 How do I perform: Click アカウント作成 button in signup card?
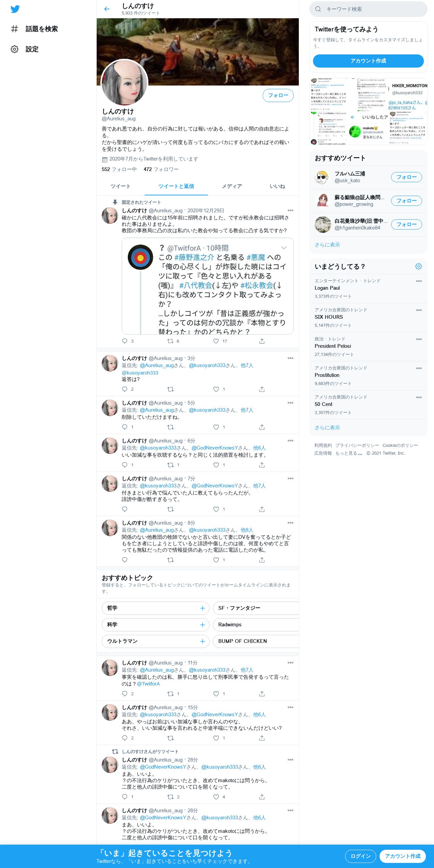368,61
